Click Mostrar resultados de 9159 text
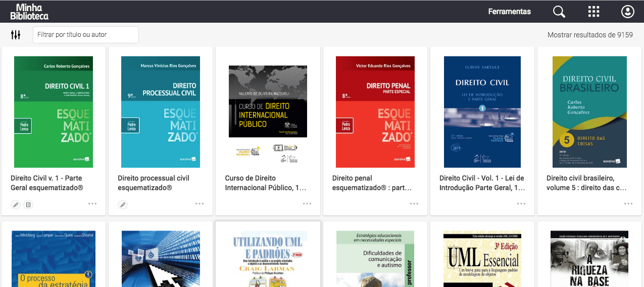The width and height of the screenshot is (644, 287). pos(590,35)
